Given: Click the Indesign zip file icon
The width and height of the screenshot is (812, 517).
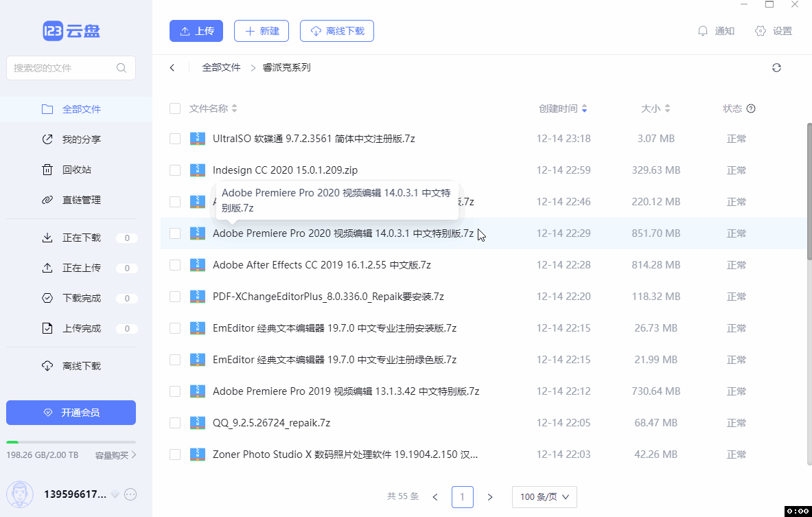Looking at the screenshot, I should click(x=197, y=170).
